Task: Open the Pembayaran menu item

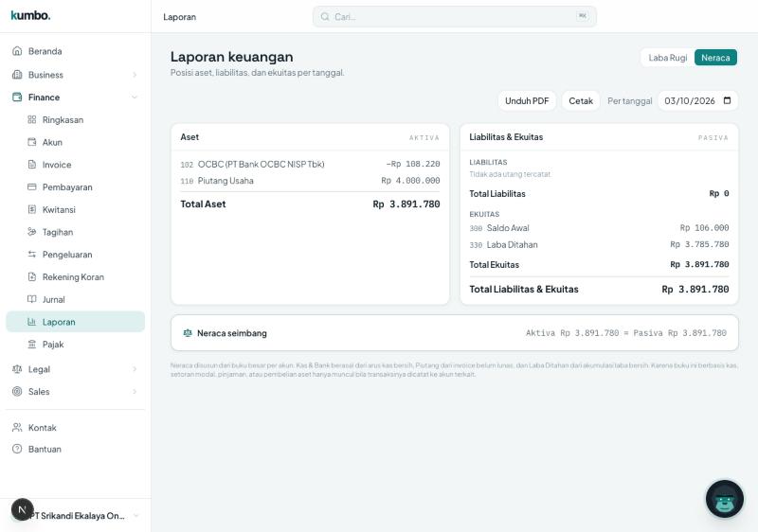Action: tap(76, 186)
